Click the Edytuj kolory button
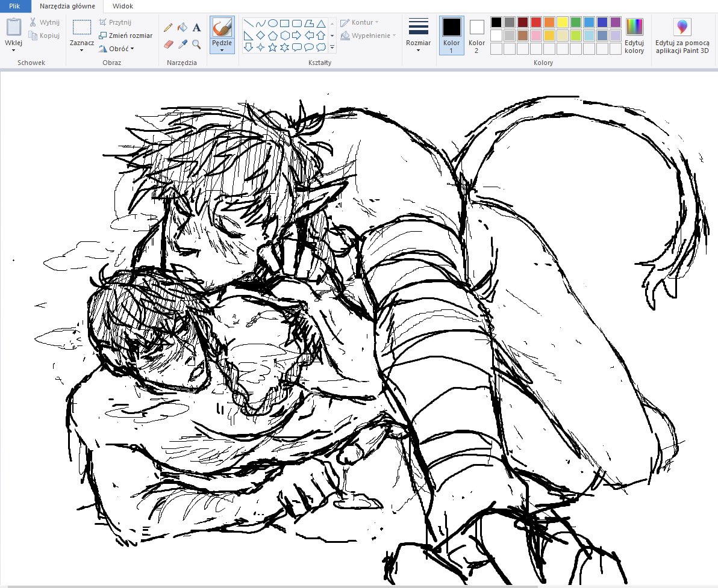 tap(634, 36)
